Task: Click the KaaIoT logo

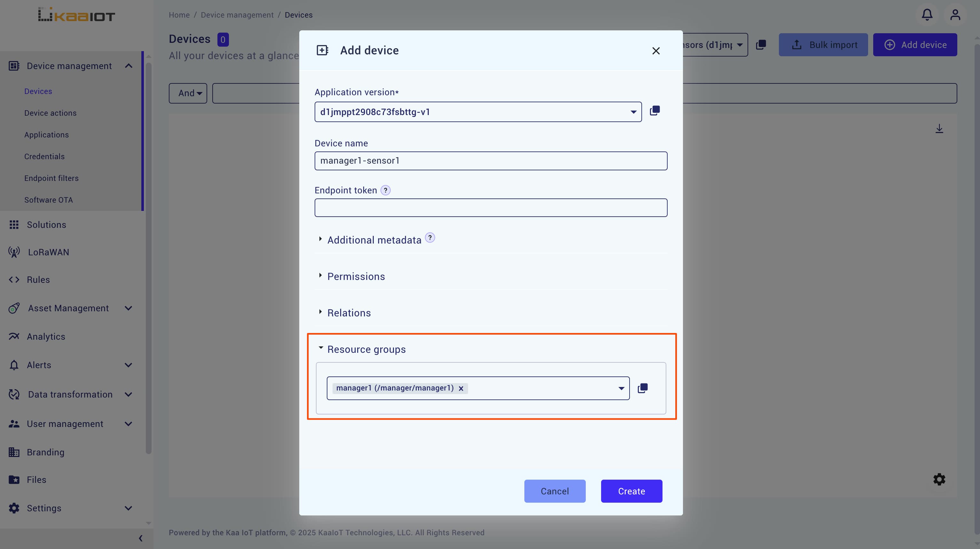Action: coord(76,14)
